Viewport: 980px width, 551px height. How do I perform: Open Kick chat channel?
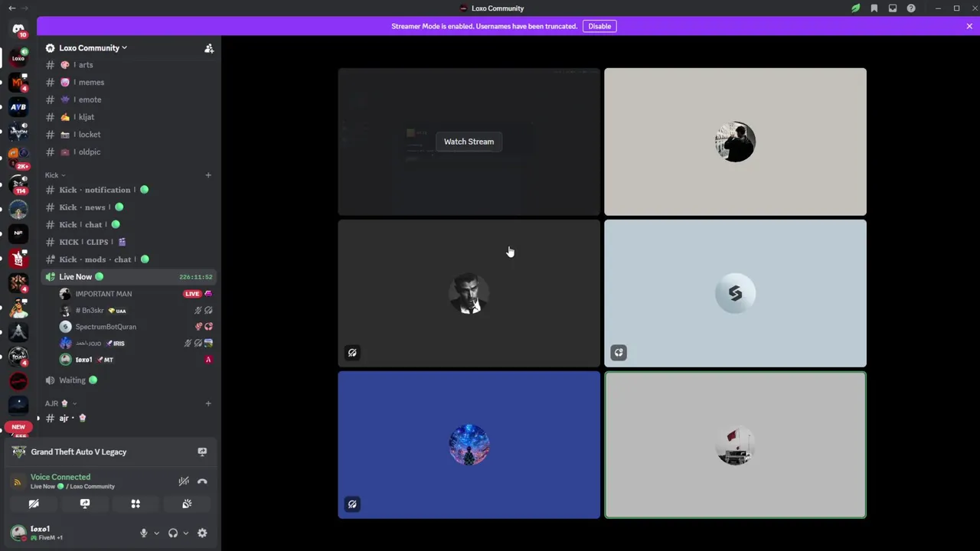tap(129, 225)
